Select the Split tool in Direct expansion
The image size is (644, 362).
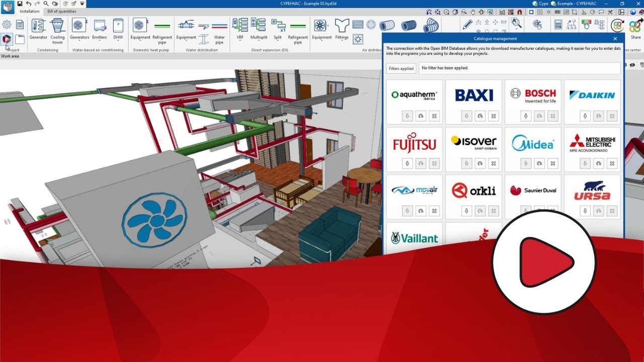[277, 28]
